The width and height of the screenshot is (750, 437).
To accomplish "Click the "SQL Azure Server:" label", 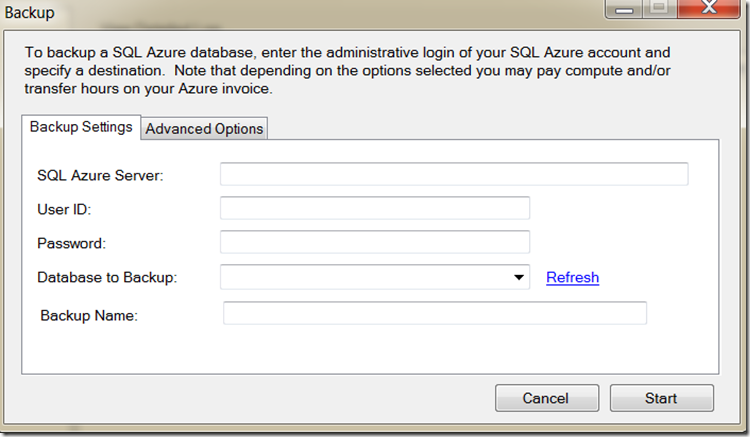I will click(100, 175).
